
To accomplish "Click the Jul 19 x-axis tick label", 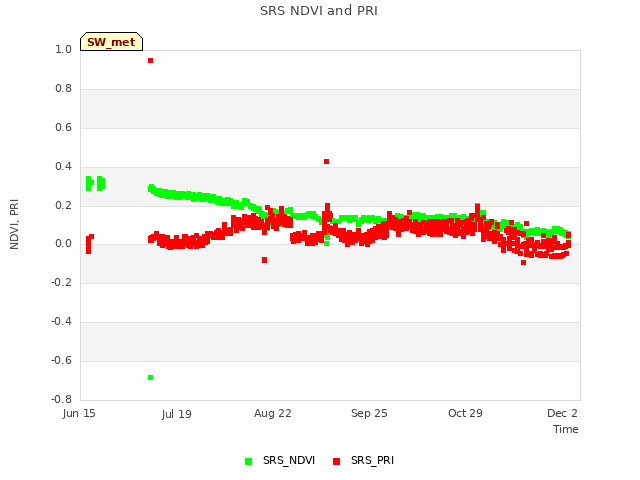I will click(176, 414).
